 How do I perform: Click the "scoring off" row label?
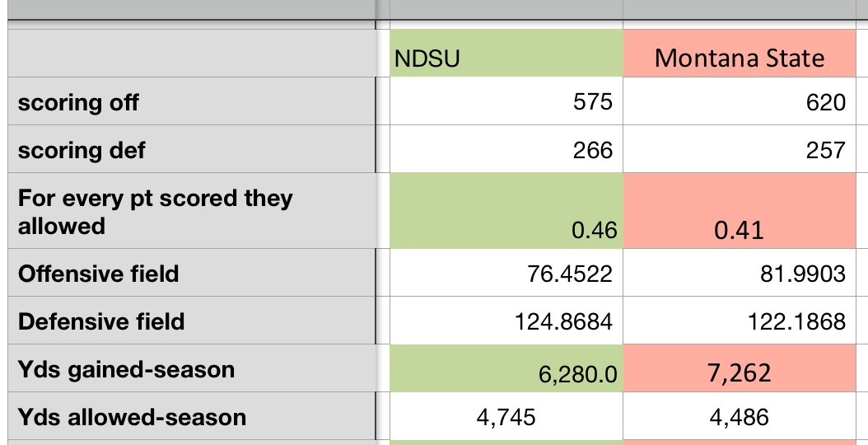tap(79, 102)
